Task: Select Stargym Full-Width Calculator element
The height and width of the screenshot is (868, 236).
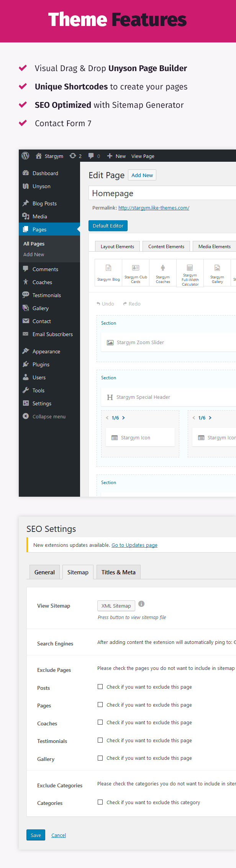Action: (190, 273)
